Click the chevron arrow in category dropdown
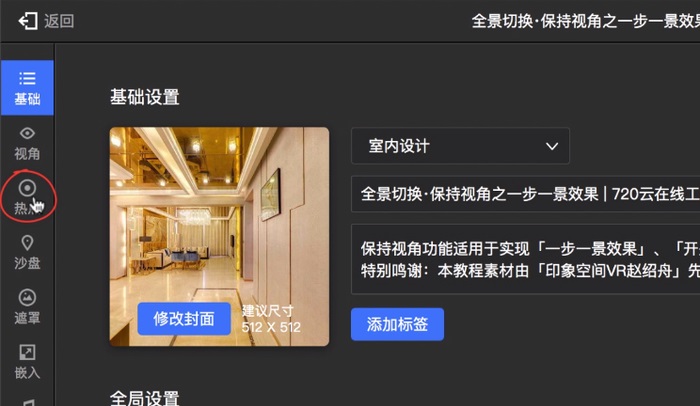Image resolution: width=700 pixels, height=406 pixels. (x=552, y=146)
